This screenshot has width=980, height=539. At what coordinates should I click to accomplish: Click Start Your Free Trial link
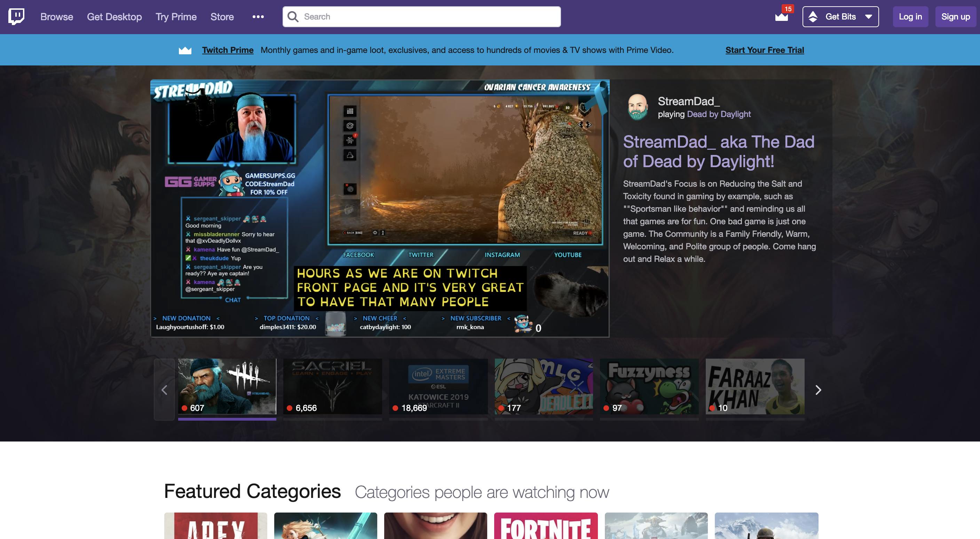[x=764, y=50]
